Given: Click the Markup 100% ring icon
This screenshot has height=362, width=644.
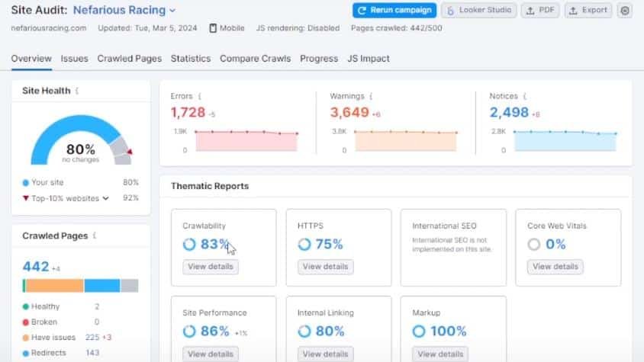Looking at the screenshot, I should point(419,332).
